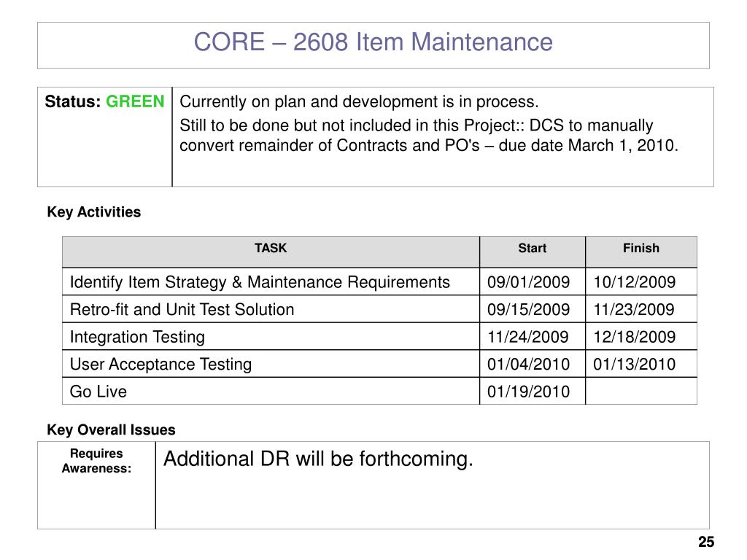Click the 'Finish' column header
The width and height of the screenshot is (747, 560).
click(640, 248)
